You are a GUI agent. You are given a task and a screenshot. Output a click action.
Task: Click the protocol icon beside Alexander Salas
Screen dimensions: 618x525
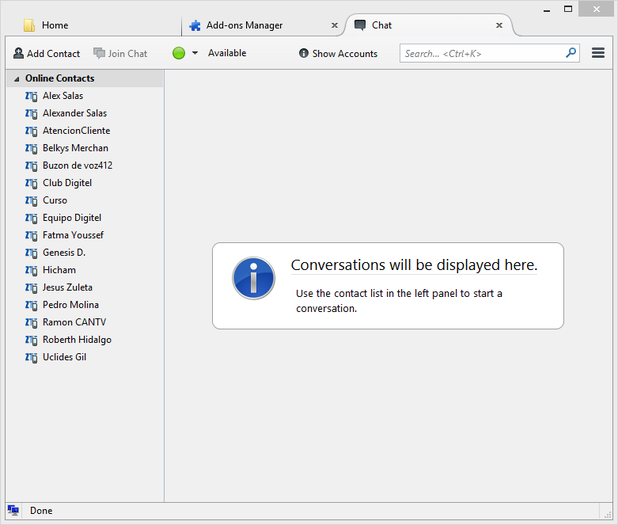[31, 114]
